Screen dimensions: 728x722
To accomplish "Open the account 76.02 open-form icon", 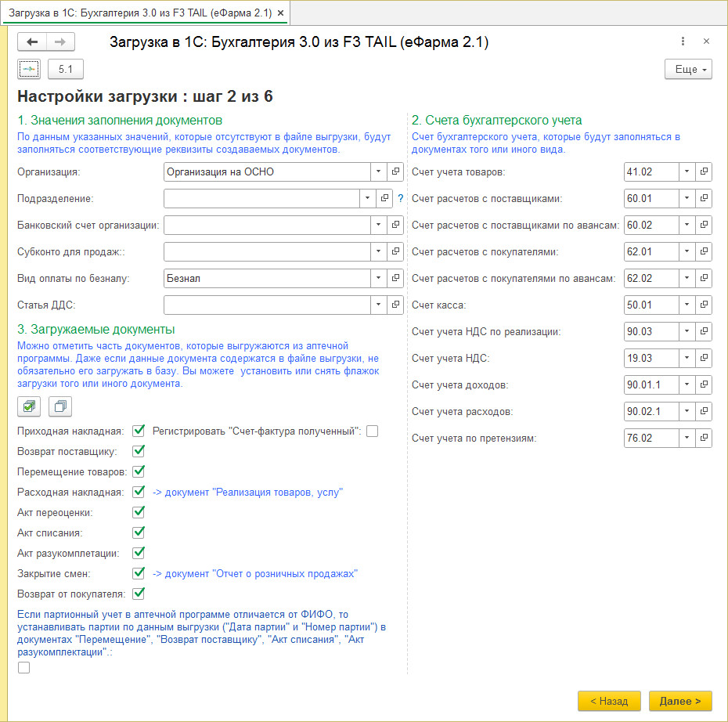I will pyautogui.click(x=704, y=438).
